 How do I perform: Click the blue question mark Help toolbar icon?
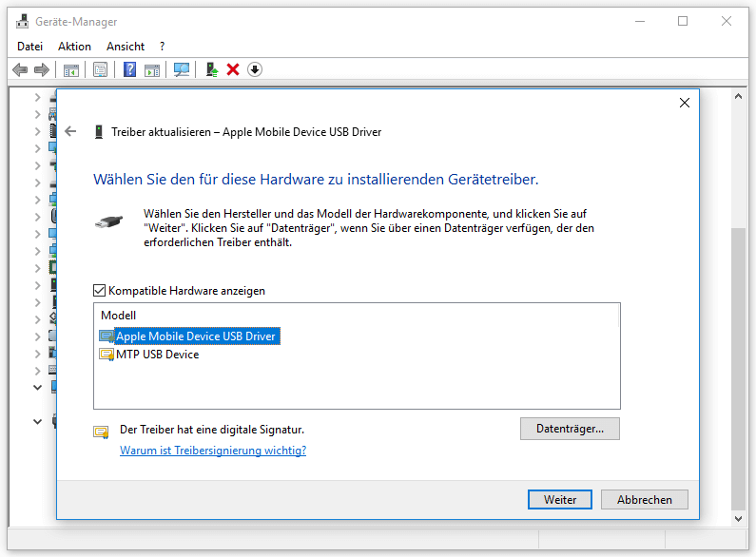pyautogui.click(x=129, y=70)
